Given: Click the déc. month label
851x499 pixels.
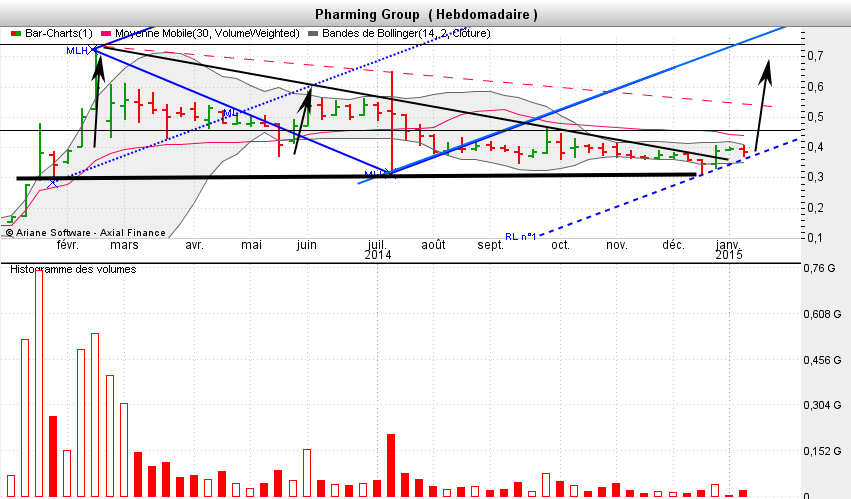Looking at the screenshot, I should (674, 245).
